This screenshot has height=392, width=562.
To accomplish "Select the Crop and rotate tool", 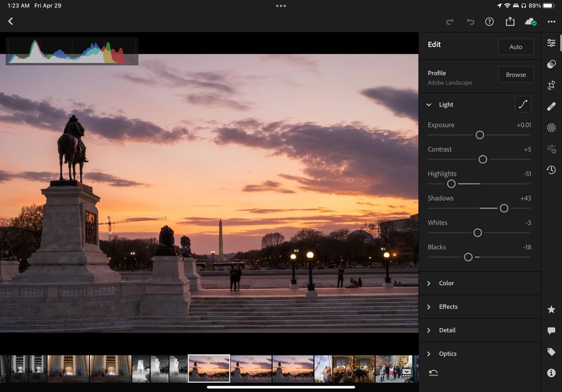I will pyautogui.click(x=552, y=86).
